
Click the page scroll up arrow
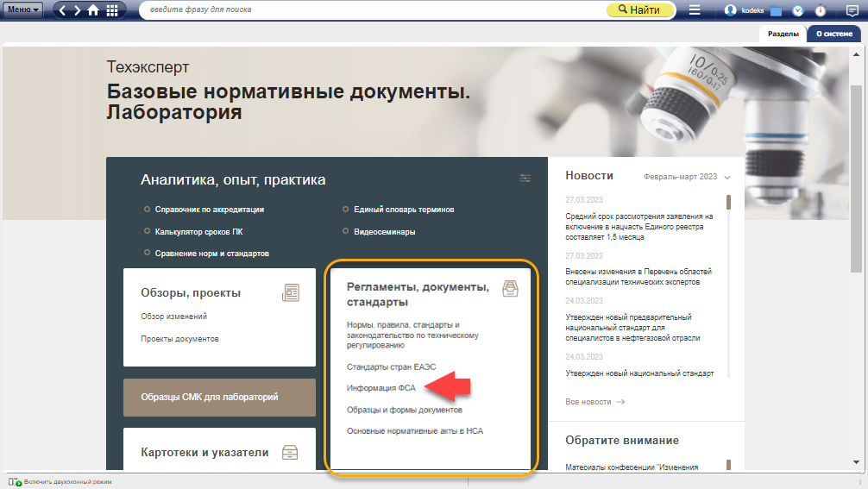coord(856,54)
